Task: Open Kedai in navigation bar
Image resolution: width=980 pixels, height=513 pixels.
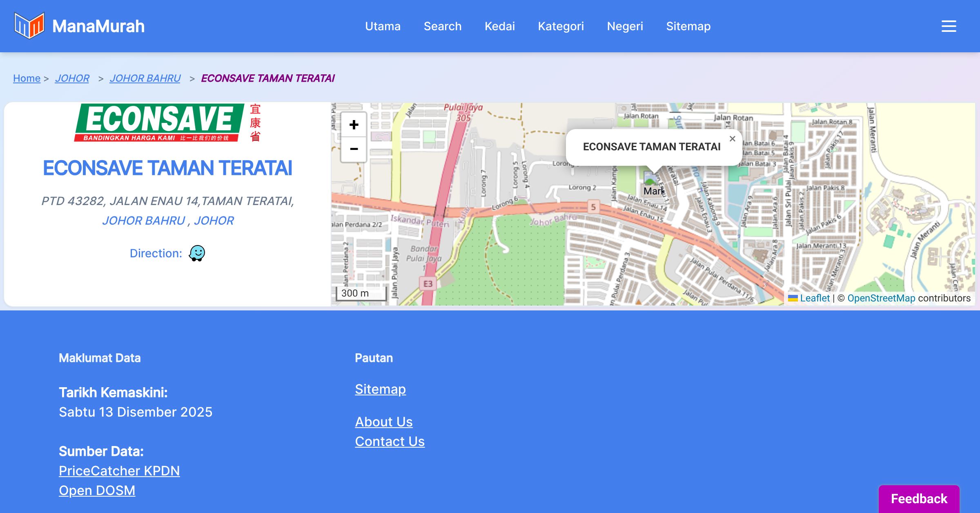Action: [x=499, y=26]
